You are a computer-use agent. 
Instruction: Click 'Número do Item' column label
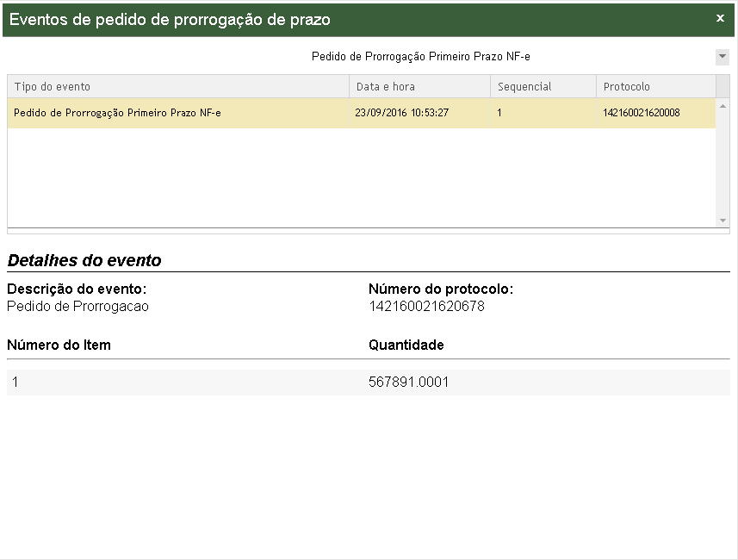[59, 345]
